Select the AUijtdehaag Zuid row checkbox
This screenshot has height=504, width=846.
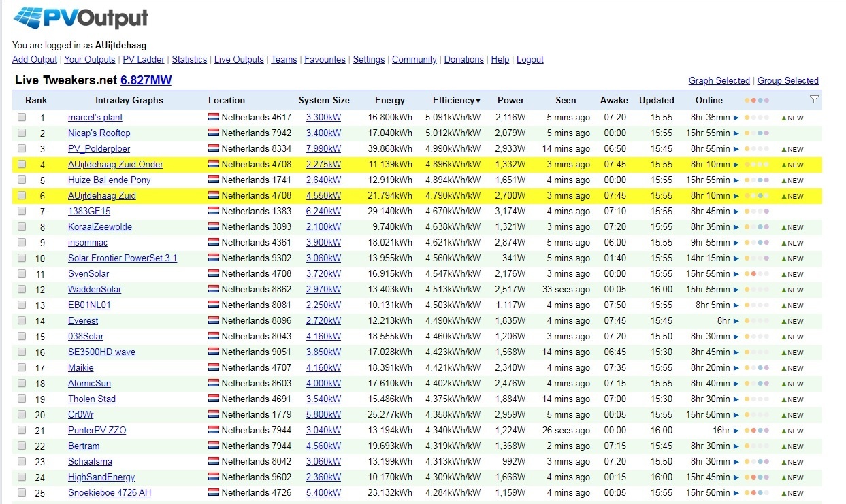22,195
